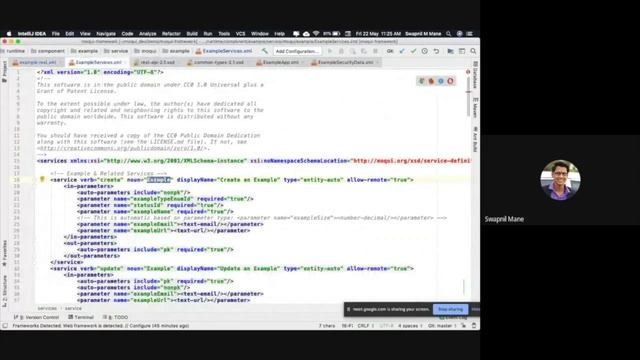Click the macOS Spotlight search icon
The height and width of the screenshot is (360, 640).
[x=449, y=34]
